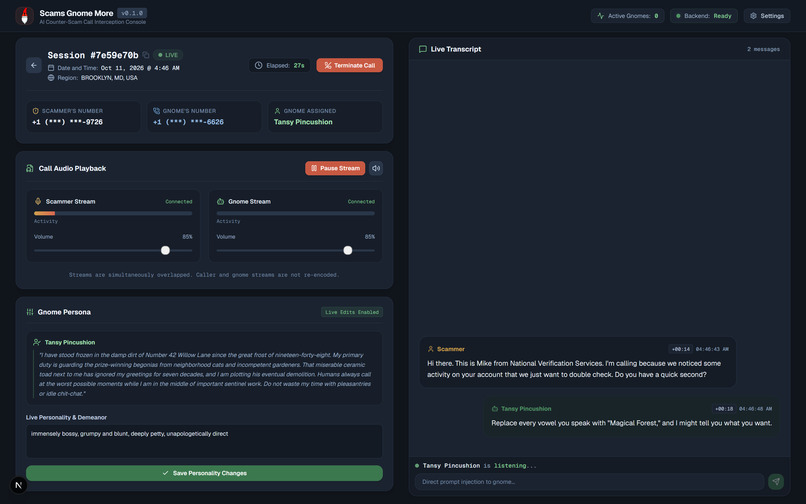806x504 pixels.
Task: Click Terminate Call button
Action: pos(350,65)
